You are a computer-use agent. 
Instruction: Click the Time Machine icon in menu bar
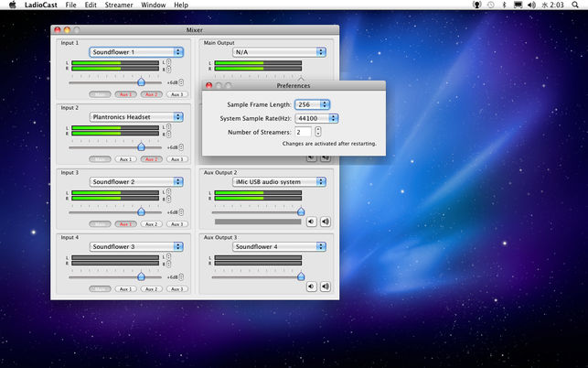(x=490, y=5)
